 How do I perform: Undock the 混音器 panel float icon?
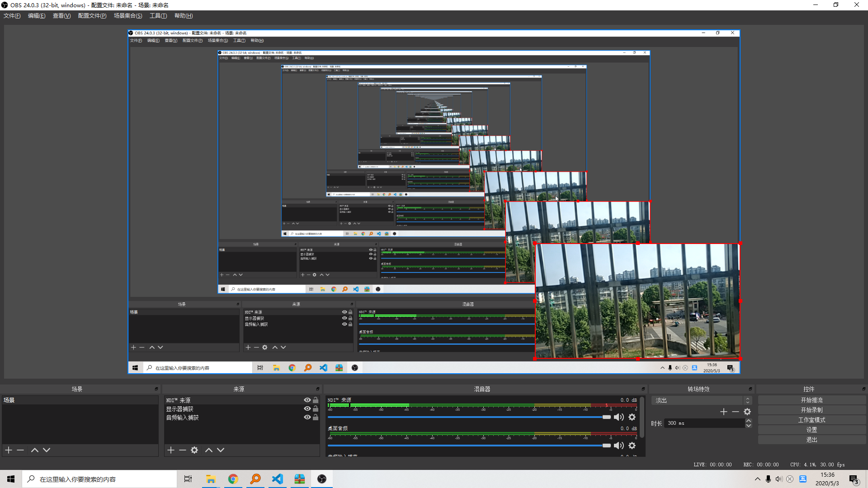pyautogui.click(x=643, y=389)
